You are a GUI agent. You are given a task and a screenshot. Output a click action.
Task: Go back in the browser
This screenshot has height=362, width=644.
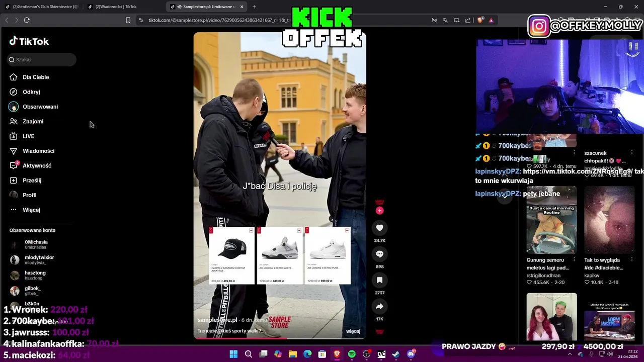pyautogui.click(x=7, y=20)
